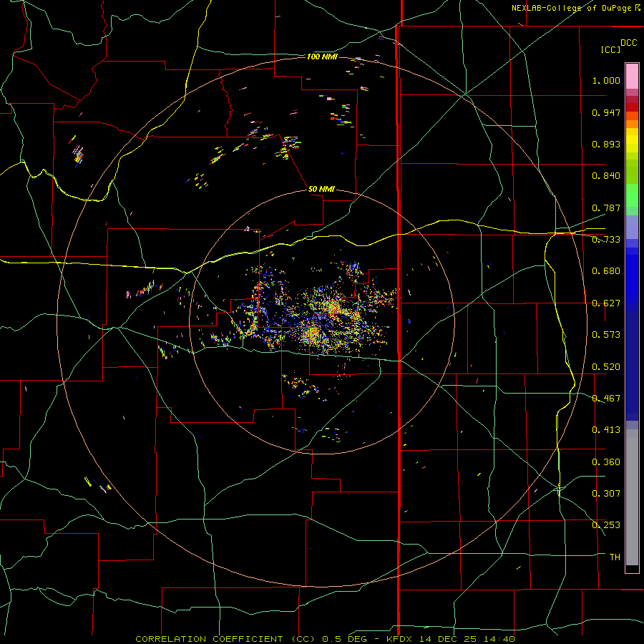Click the 0.947 scale value
Screen dimensions: 644x644
point(606,112)
